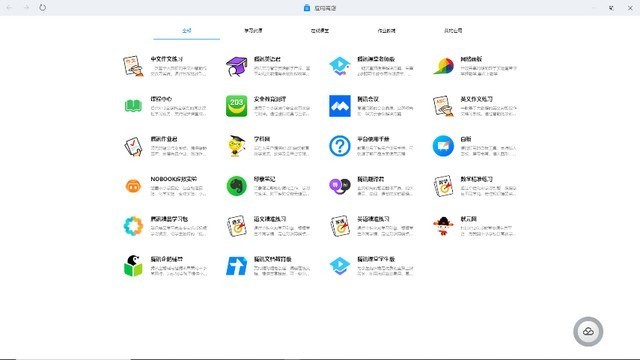Switch to the 在线课堂 tab
The height and width of the screenshot is (360, 640).
pos(320,31)
